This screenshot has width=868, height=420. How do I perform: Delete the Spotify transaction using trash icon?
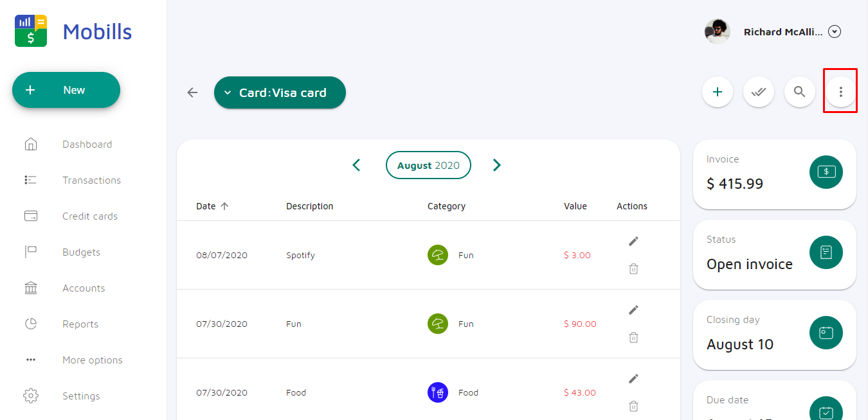633,268
